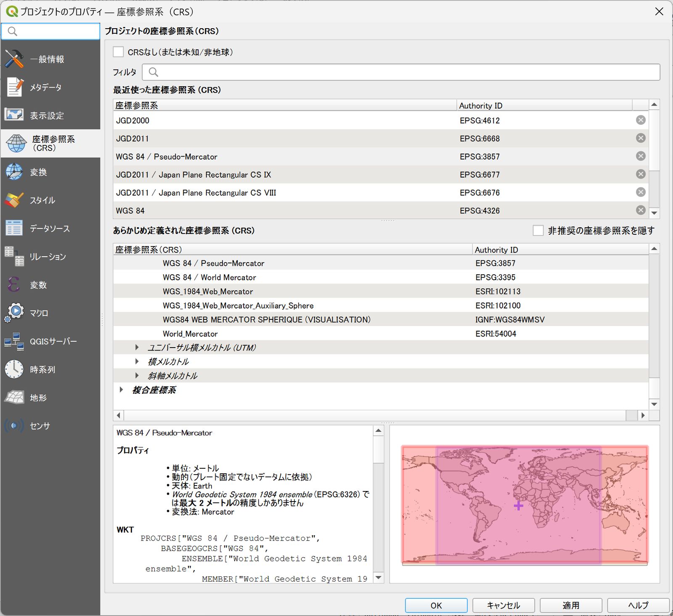Click predefined CRS horizontal scroll right arrow
This screenshot has height=616, width=673.
pos(643,416)
